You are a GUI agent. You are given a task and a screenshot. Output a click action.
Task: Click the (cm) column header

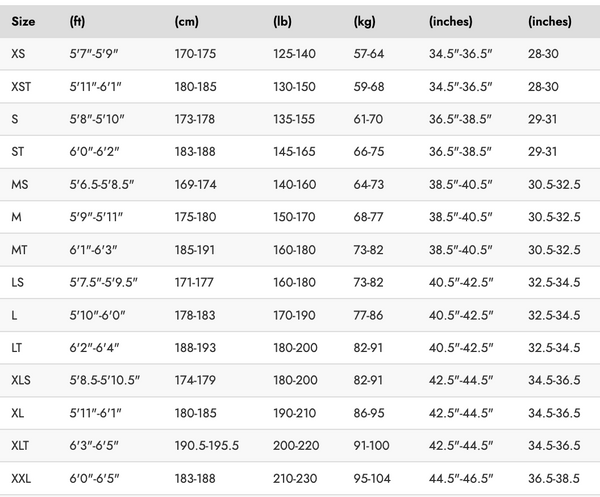coord(186,21)
